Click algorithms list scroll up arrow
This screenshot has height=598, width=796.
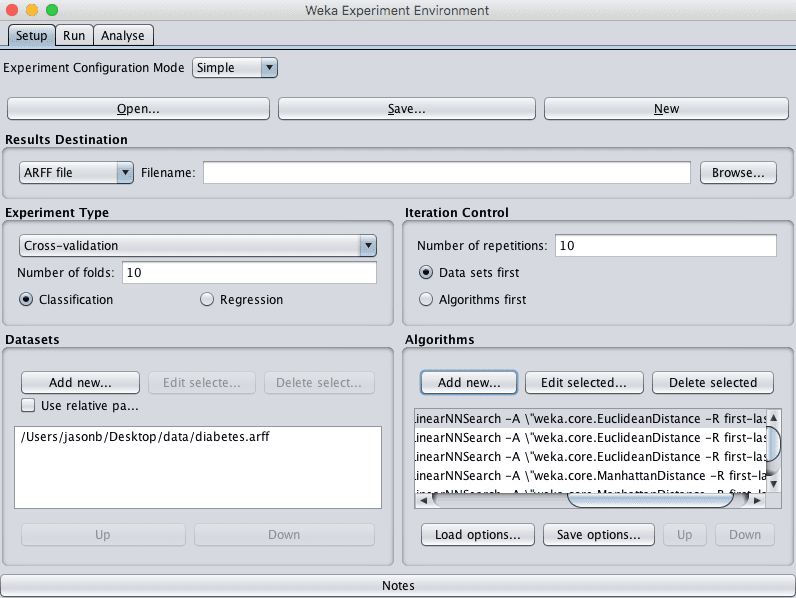tap(774, 418)
